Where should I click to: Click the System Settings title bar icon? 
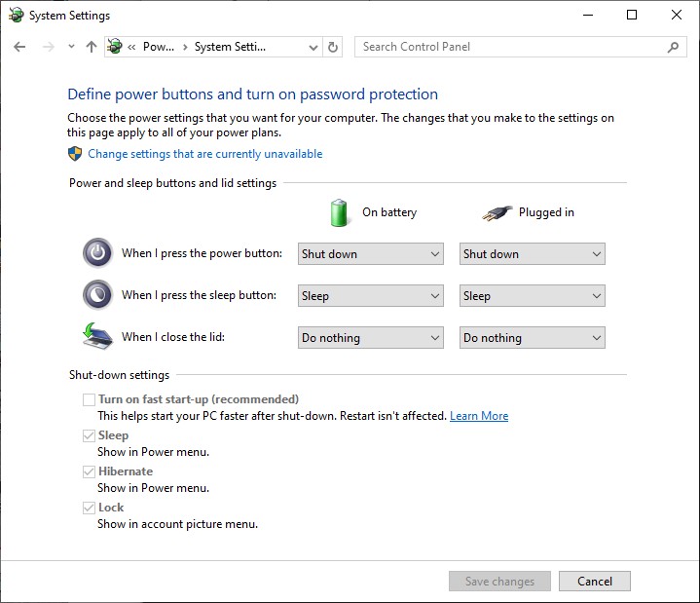pos(17,16)
